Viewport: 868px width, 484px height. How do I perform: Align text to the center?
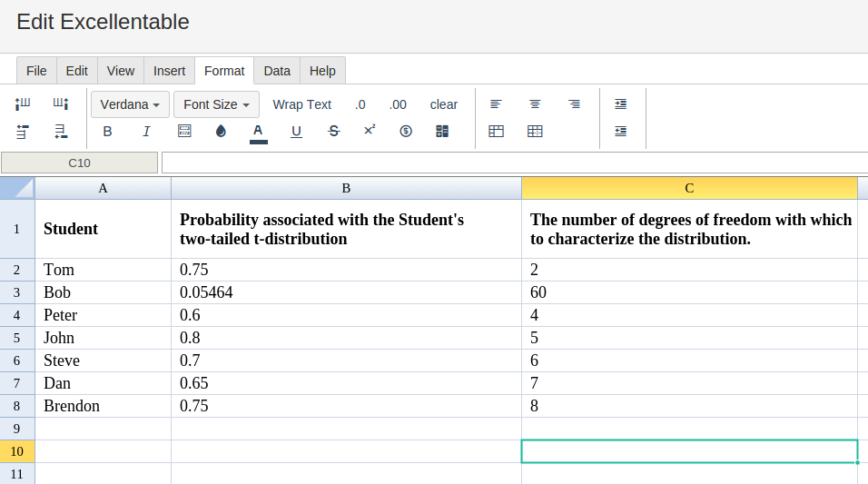click(536, 104)
